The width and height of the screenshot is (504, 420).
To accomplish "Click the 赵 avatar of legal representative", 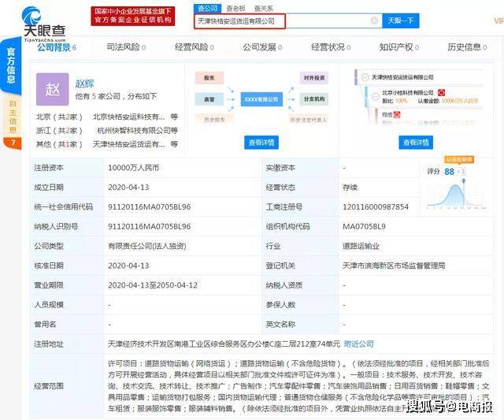I will (x=53, y=89).
